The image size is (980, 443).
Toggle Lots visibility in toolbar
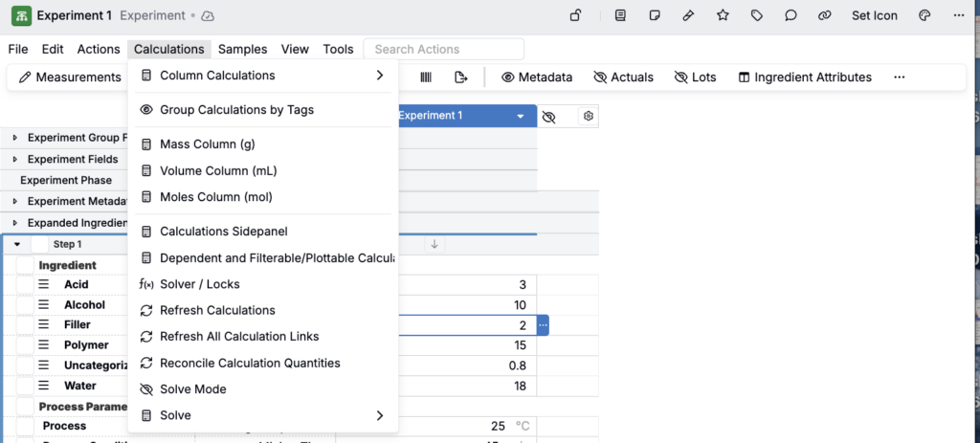(x=696, y=78)
